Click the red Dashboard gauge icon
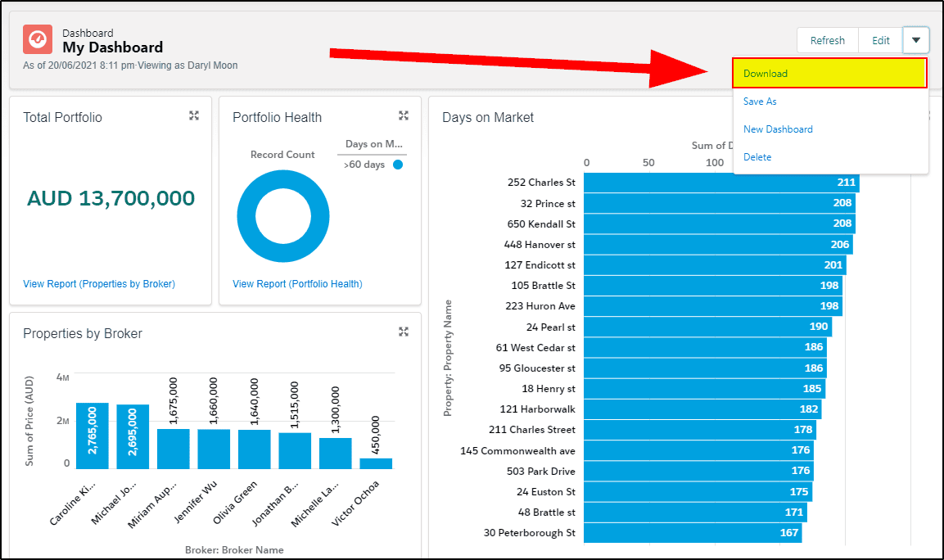The width and height of the screenshot is (944, 560). [38, 40]
